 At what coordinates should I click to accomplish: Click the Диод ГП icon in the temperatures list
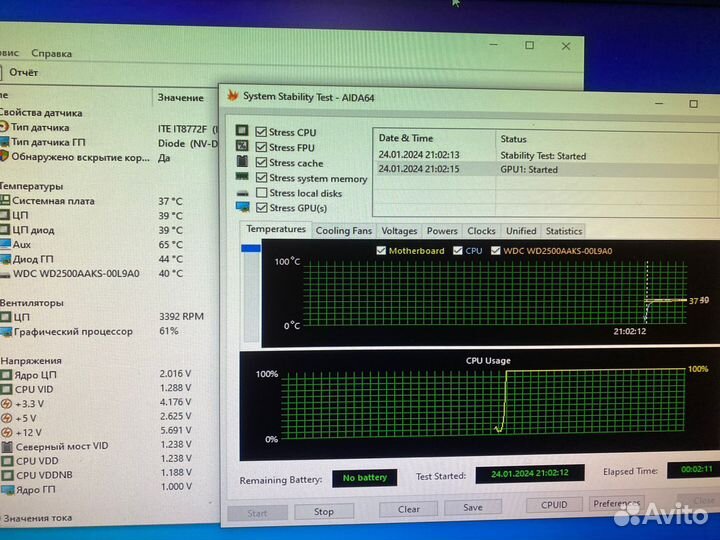tap(6, 259)
